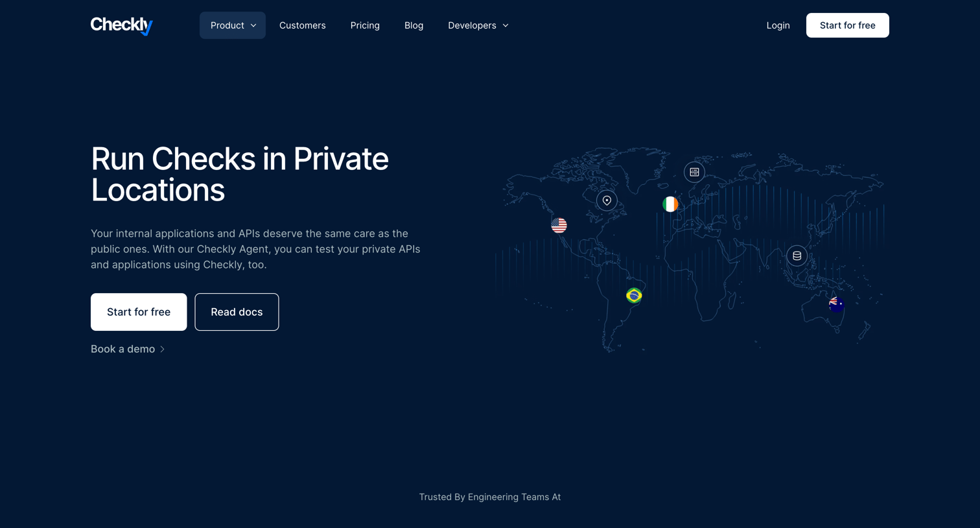Click the United States flag marker
The image size is (980, 528).
[x=559, y=225]
